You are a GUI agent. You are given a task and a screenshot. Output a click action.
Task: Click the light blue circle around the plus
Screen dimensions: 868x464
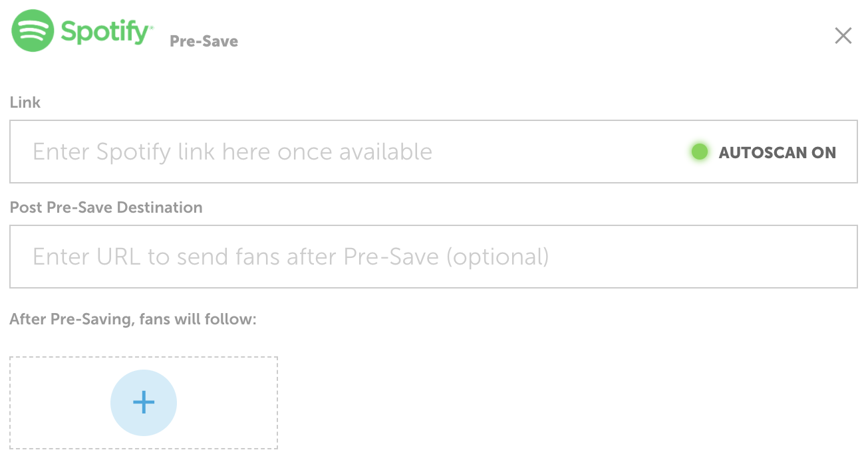144,403
